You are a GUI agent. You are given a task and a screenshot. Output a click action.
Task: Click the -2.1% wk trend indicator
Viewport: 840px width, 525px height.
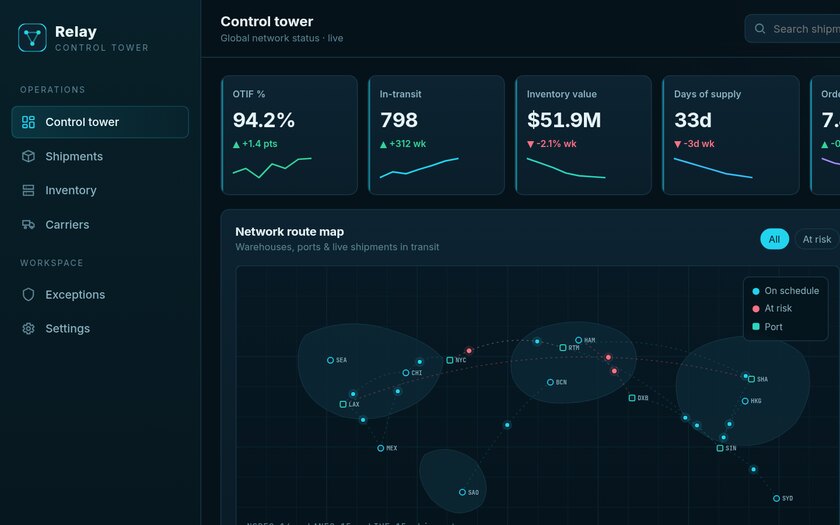tap(552, 144)
